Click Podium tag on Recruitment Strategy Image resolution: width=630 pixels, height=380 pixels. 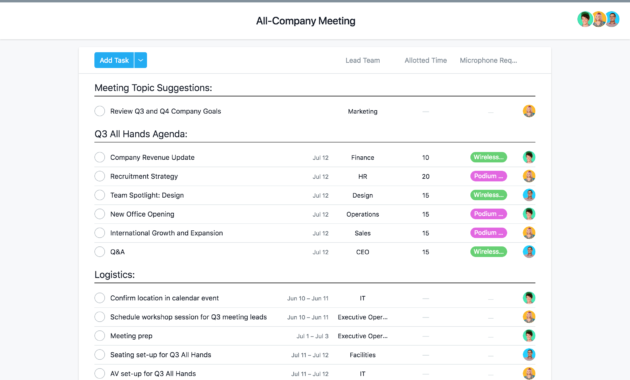(x=489, y=176)
